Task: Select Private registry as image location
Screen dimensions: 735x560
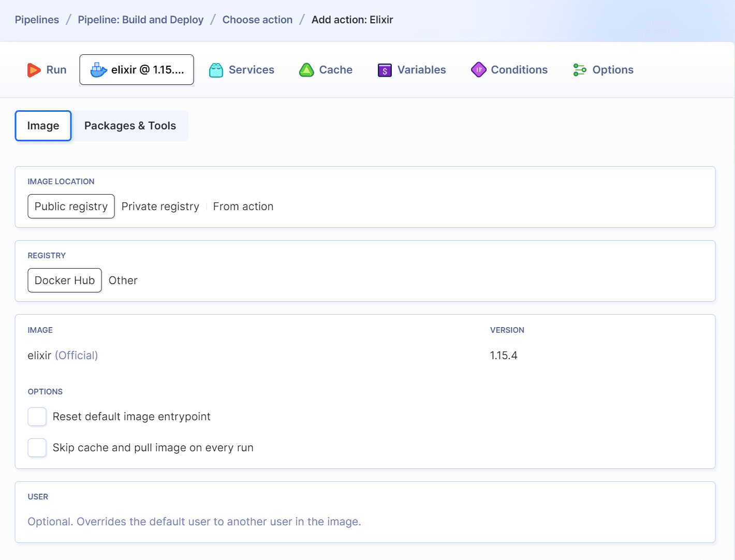Action: [x=160, y=206]
